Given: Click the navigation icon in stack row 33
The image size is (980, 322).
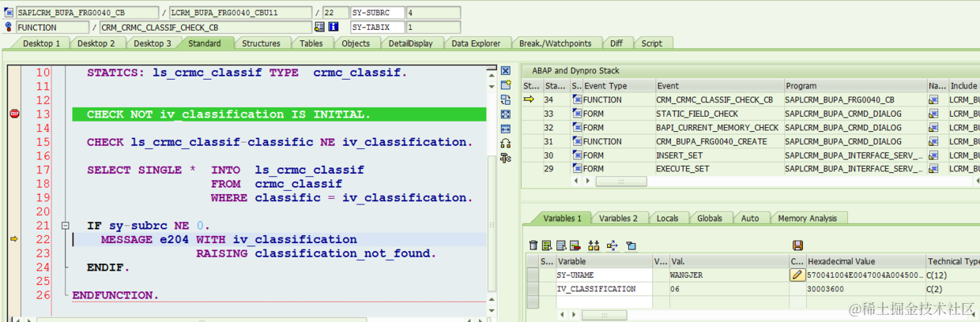Looking at the screenshot, I should (x=933, y=114).
